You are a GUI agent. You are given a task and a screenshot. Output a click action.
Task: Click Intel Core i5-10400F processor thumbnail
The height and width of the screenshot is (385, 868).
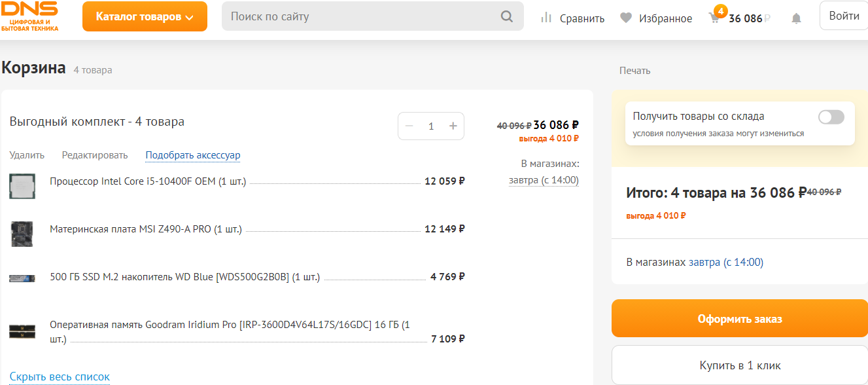[x=22, y=186]
